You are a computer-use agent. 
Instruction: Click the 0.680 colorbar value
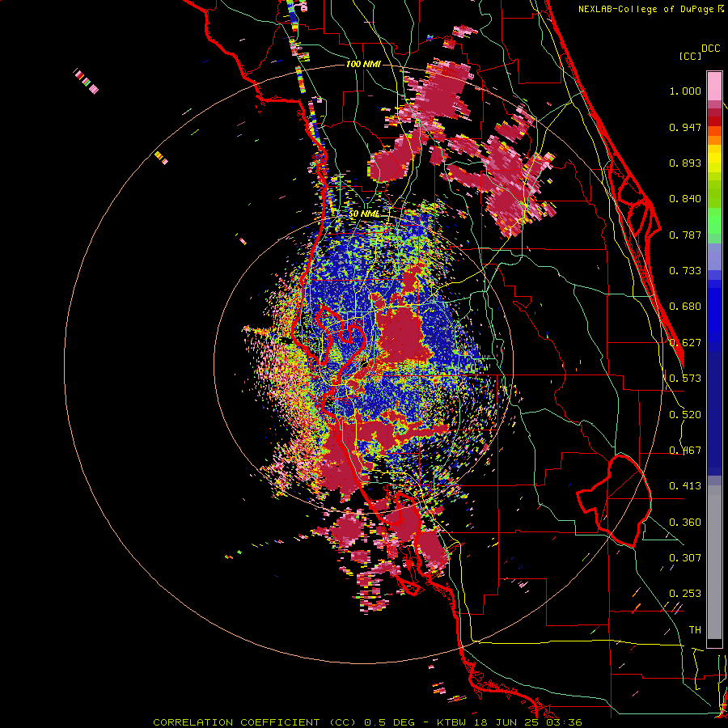[685, 307]
